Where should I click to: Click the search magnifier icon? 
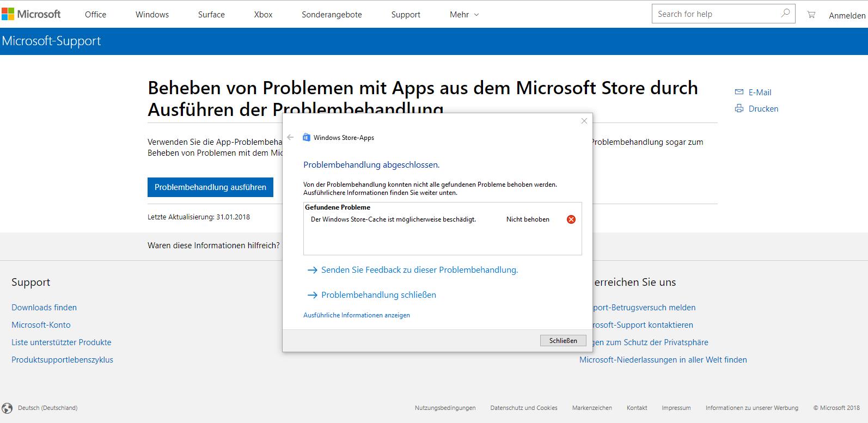coord(785,14)
